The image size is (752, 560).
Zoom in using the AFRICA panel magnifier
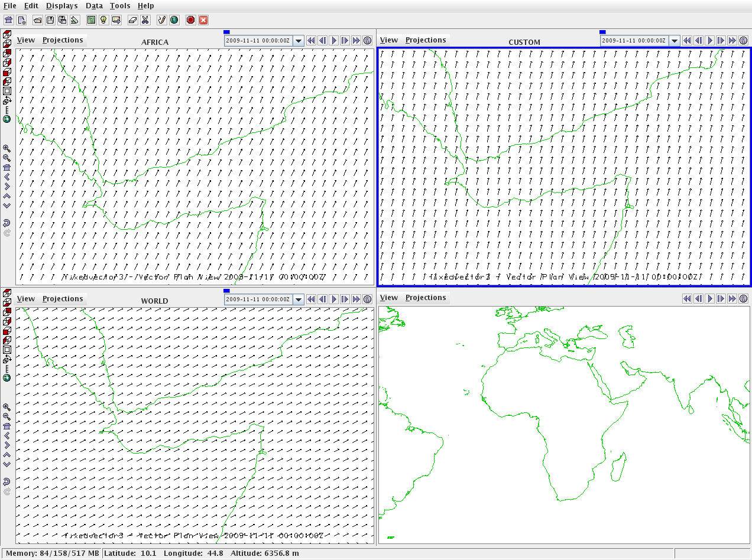tap(7, 148)
